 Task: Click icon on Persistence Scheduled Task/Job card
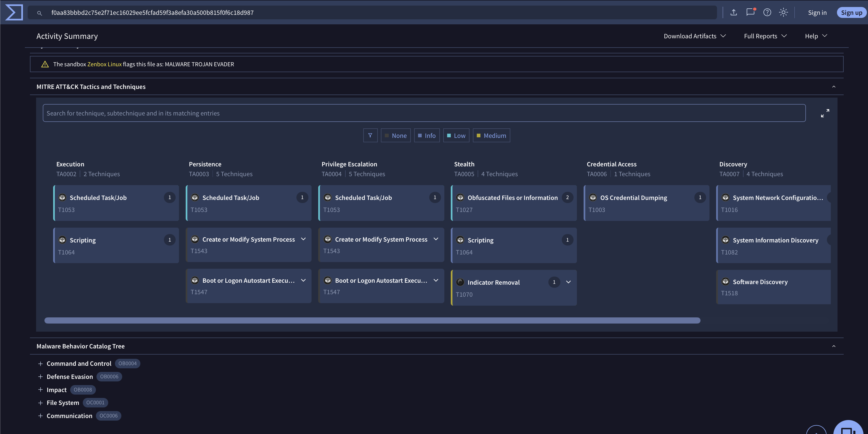(x=195, y=197)
